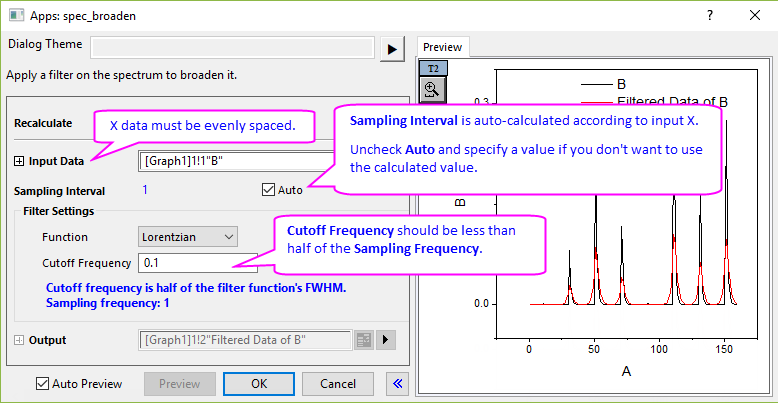This screenshot has height=403, width=778.
Task: Switch to the Preview tab
Action: [442, 47]
